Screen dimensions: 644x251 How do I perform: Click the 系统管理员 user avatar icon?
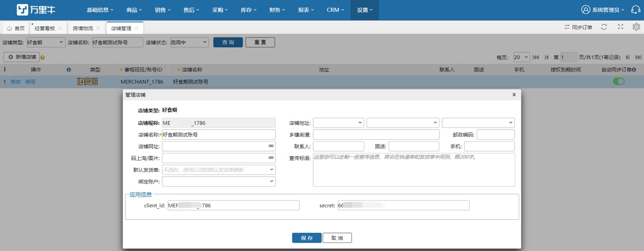(x=586, y=10)
